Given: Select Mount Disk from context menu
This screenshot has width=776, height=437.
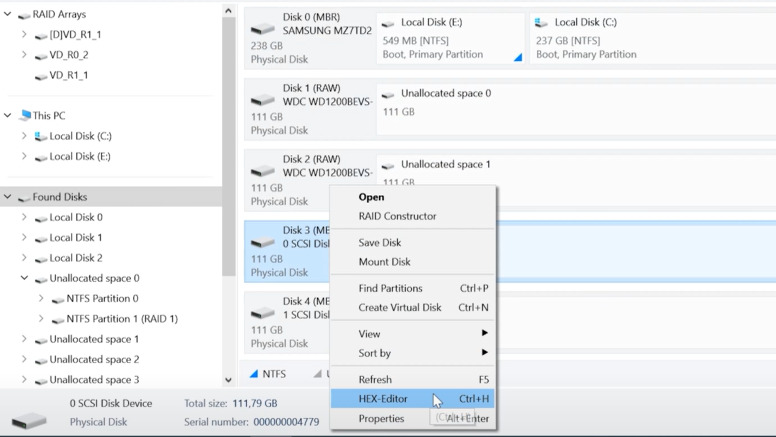Looking at the screenshot, I should pyautogui.click(x=412, y=262).
